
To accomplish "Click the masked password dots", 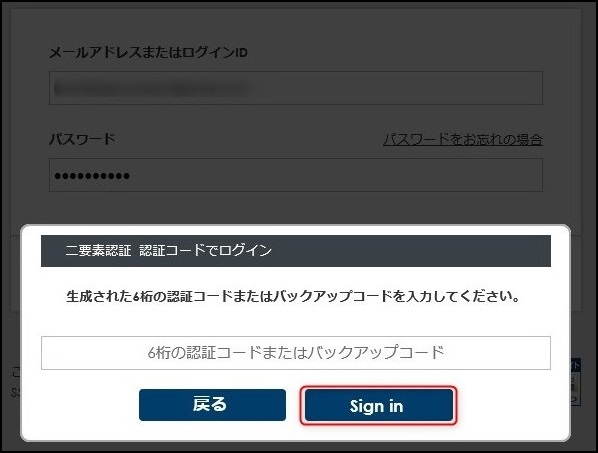I will pos(92,176).
